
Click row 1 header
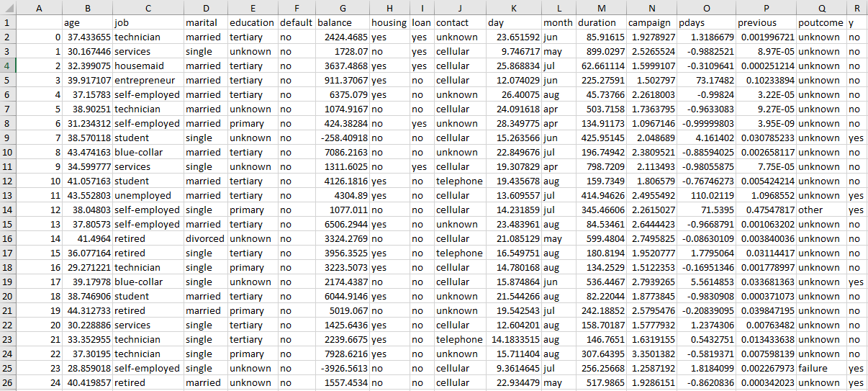click(x=8, y=22)
